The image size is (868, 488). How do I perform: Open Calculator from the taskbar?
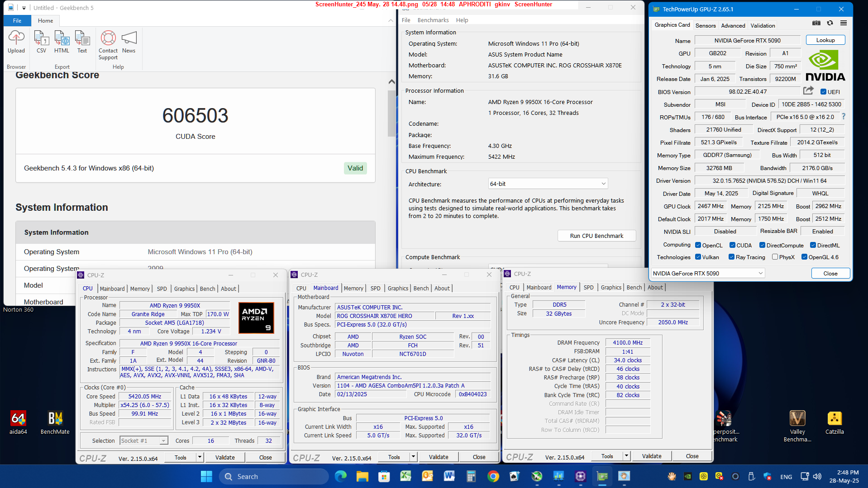click(x=471, y=476)
